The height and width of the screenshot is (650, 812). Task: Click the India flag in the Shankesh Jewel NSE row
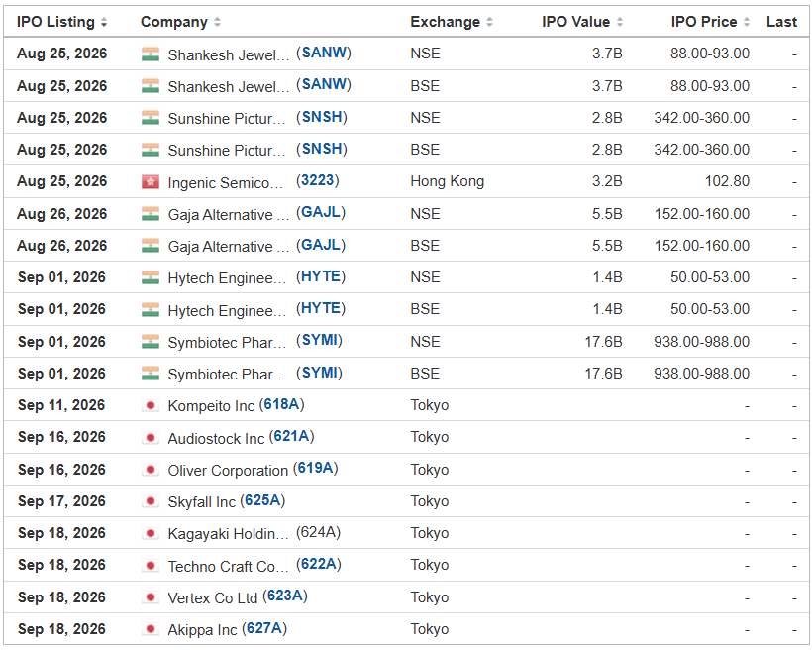click(151, 54)
